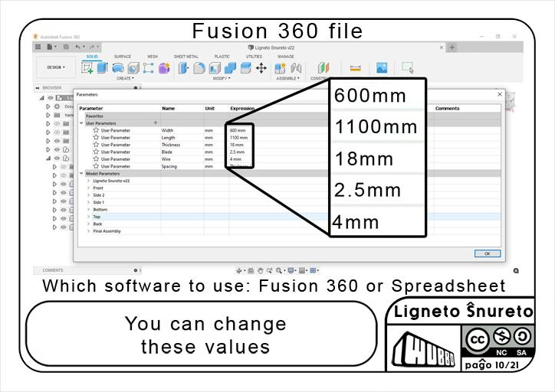Viewport: 555px width, 392px height.
Task: Select the Measure inspect tool
Action: coord(356,68)
